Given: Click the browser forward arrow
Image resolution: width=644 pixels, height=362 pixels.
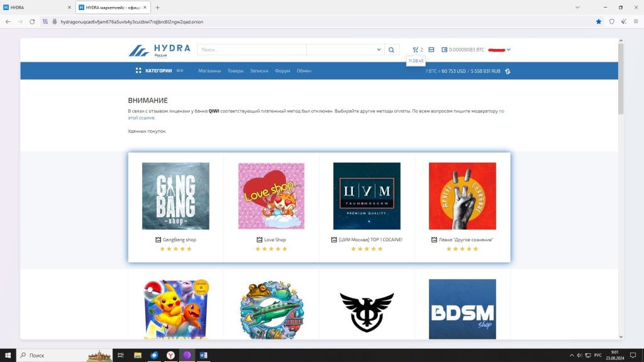Looking at the screenshot, I should point(20,22).
